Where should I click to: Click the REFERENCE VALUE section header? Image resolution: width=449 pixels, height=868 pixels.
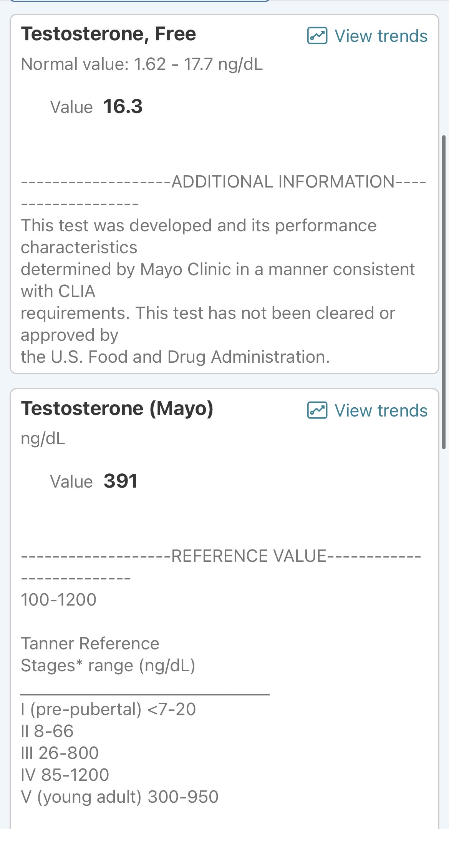click(249, 556)
